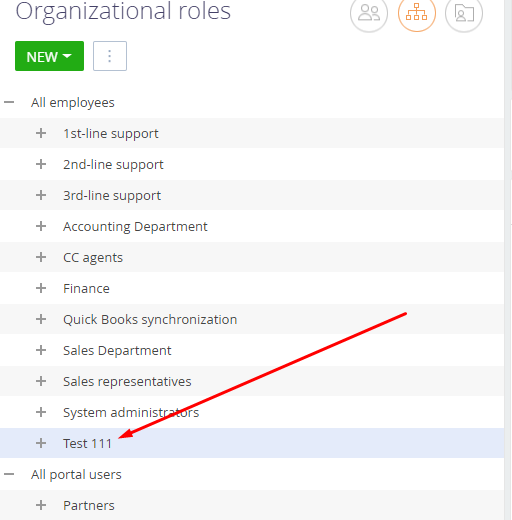This screenshot has height=520, width=512.
Task: Open the NEW dropdown button
Action: point(49,56)
